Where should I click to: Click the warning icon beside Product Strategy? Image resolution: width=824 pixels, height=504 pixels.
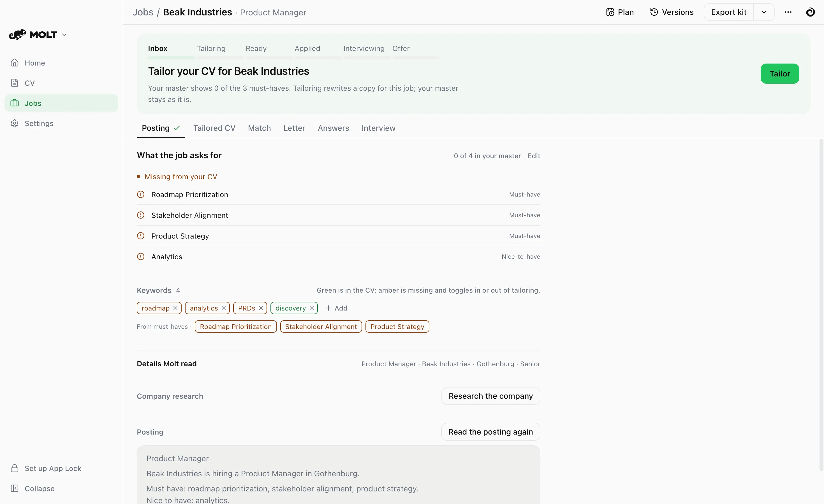pos(141,236)
